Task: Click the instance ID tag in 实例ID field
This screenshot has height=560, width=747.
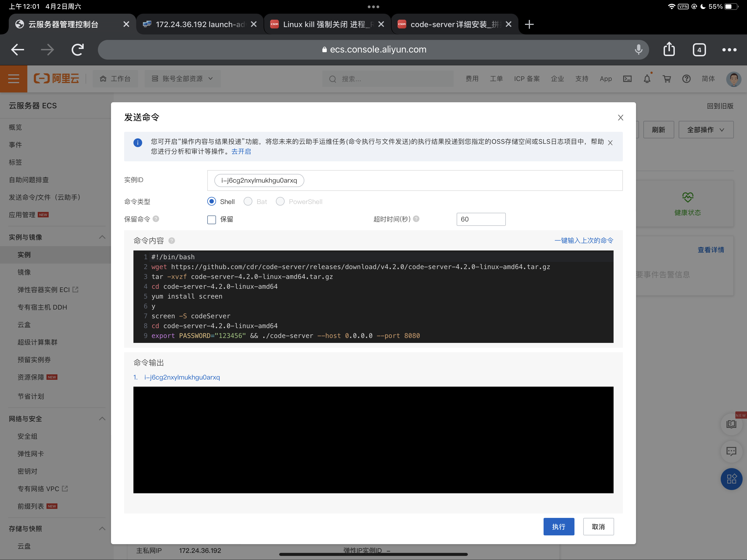Action: coord(259,180)
